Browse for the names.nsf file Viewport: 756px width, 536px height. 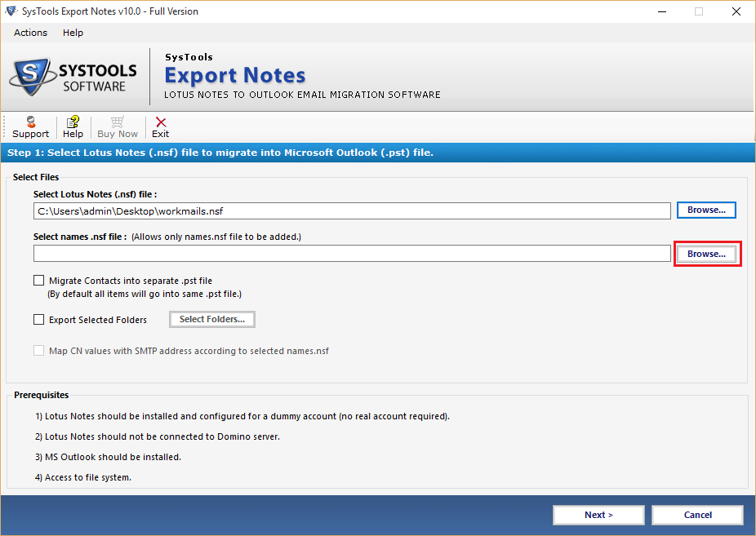pyautogui.click(x=706, y=254)
